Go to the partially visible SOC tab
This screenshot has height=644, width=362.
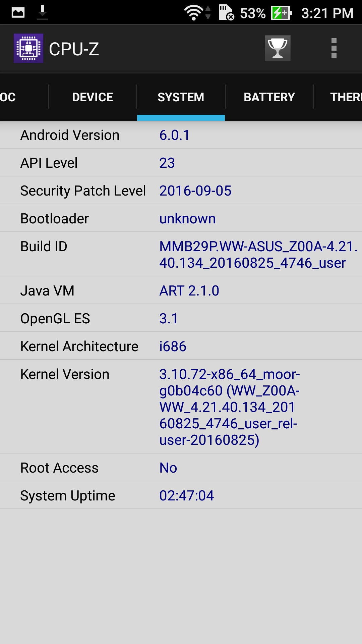(x=8, y=97)
